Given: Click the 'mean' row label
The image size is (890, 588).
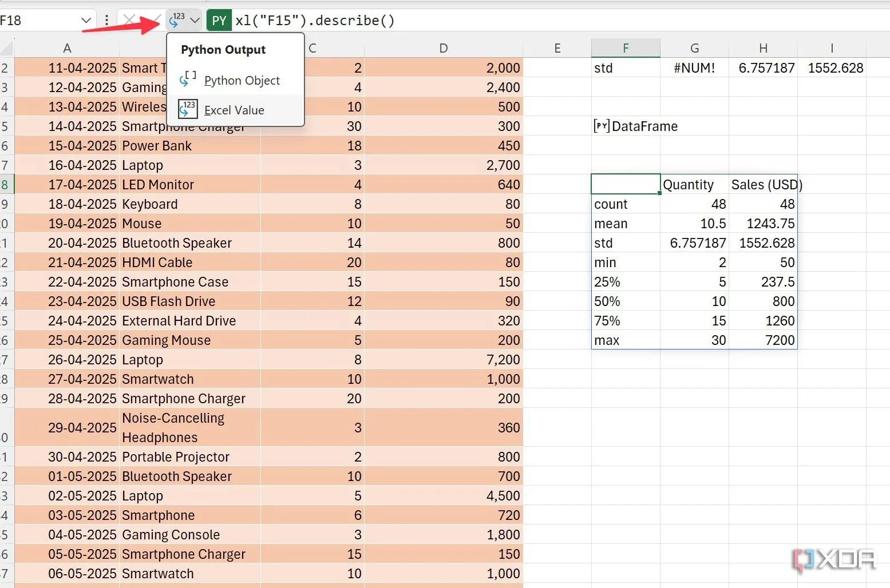Looking at the screenshot, I should (x=626, y=223).
